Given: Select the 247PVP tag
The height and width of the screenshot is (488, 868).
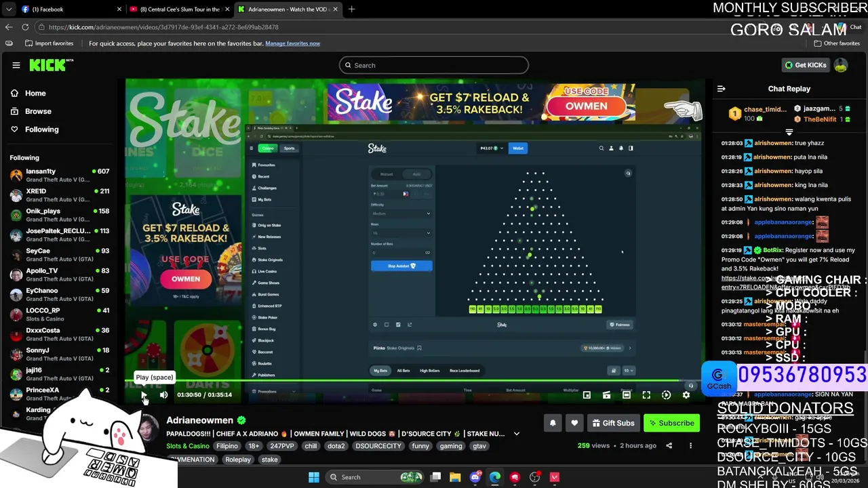Looking at the screenshot, I should tap(281, 446).
